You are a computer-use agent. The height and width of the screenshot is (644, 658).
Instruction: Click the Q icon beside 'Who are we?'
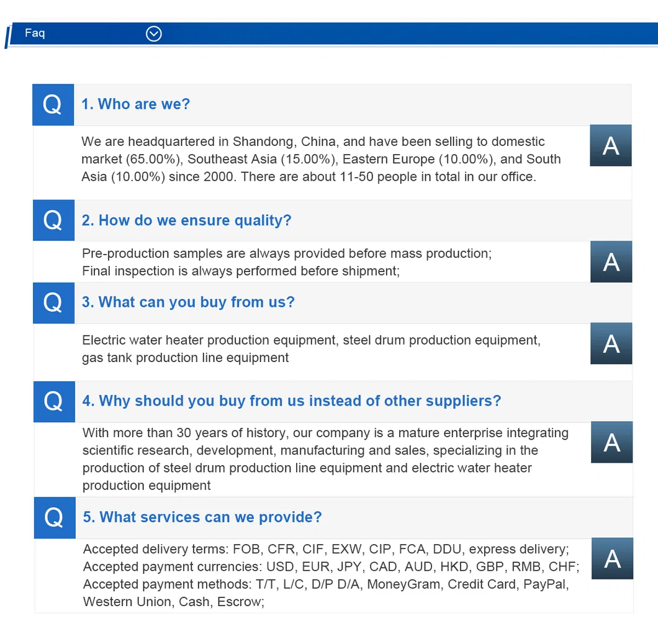(x=53, y=104)
